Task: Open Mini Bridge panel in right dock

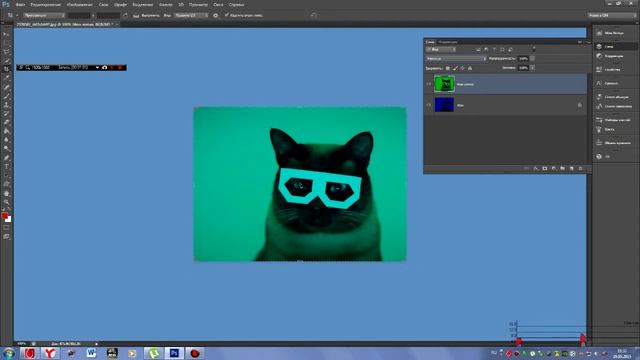Action: coord(615,33)
